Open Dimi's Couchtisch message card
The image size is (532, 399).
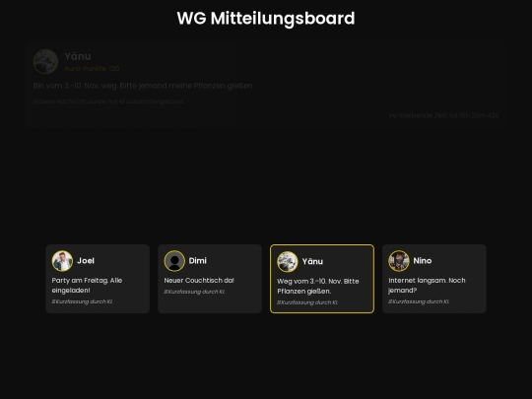(210, 279)
